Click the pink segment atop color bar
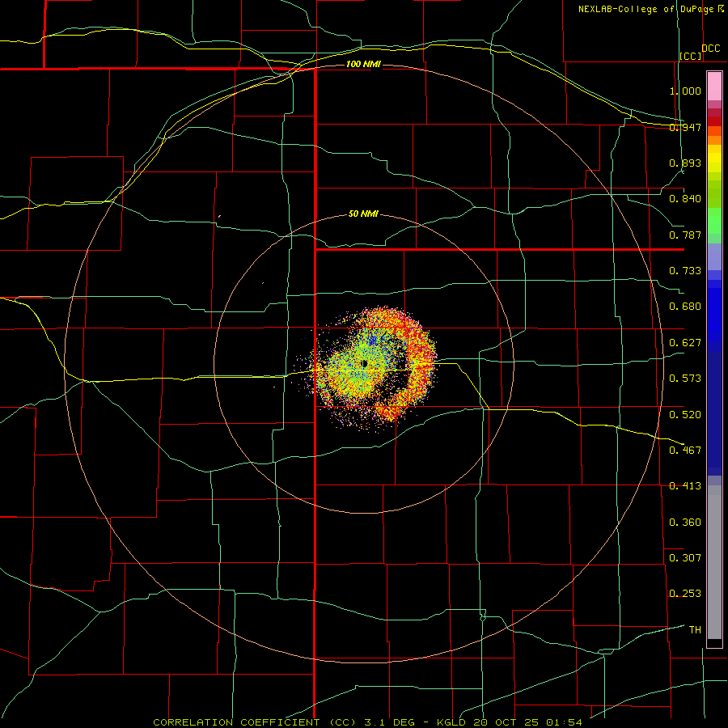This screenshot has height=728, width=728. (x=714, y=86)
